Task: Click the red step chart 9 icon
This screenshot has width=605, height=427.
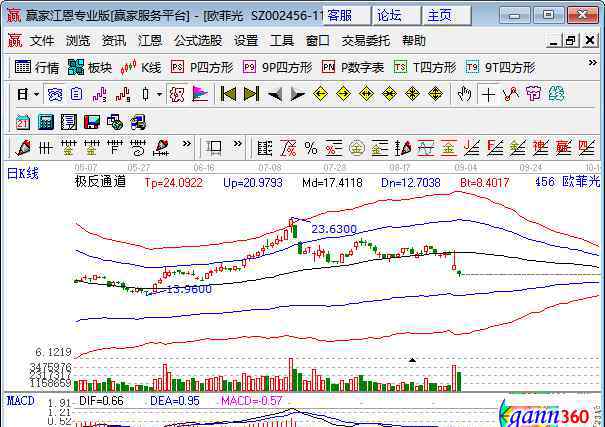Action: pos(123,94)
